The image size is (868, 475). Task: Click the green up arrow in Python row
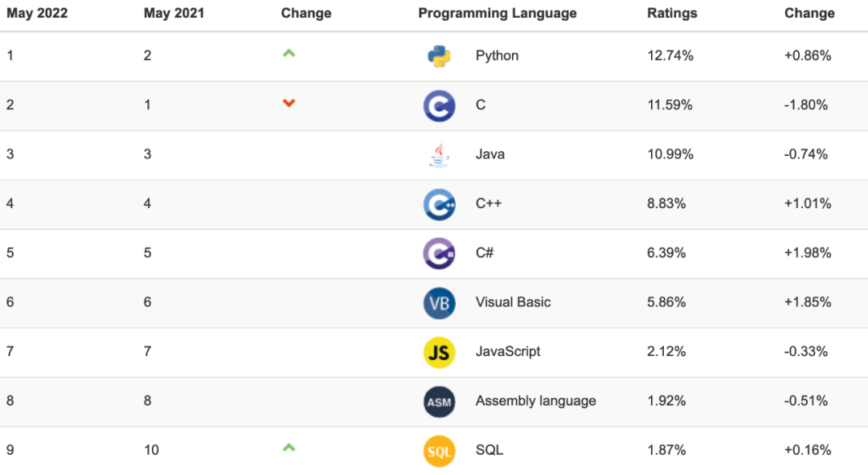(289, 54)
